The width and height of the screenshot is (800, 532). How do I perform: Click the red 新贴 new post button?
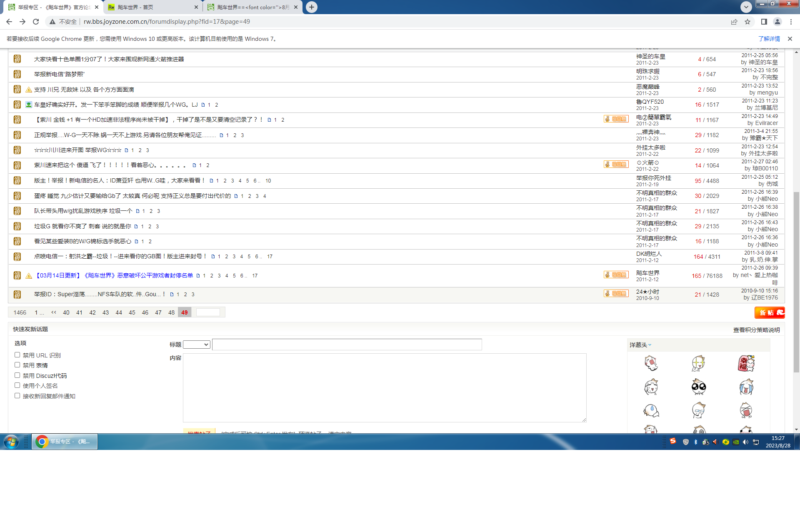coord(769,312)
